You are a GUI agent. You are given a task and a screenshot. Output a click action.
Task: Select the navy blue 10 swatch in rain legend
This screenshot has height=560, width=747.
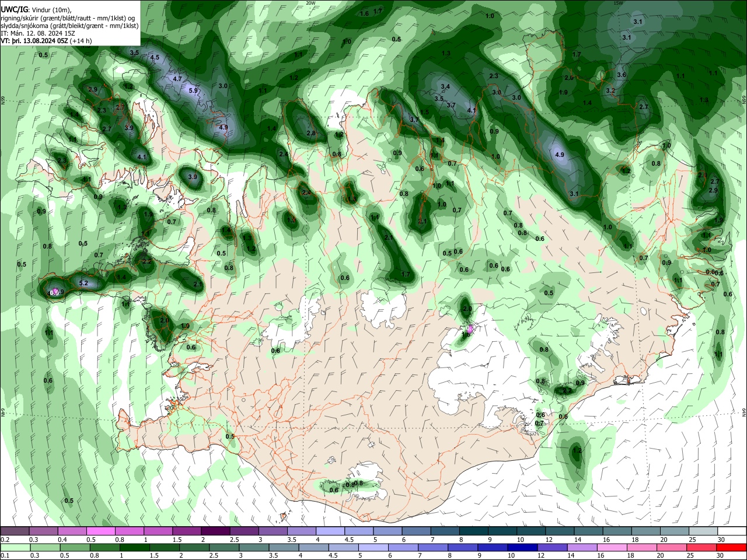pyautogui.click(x=522, y=548)
